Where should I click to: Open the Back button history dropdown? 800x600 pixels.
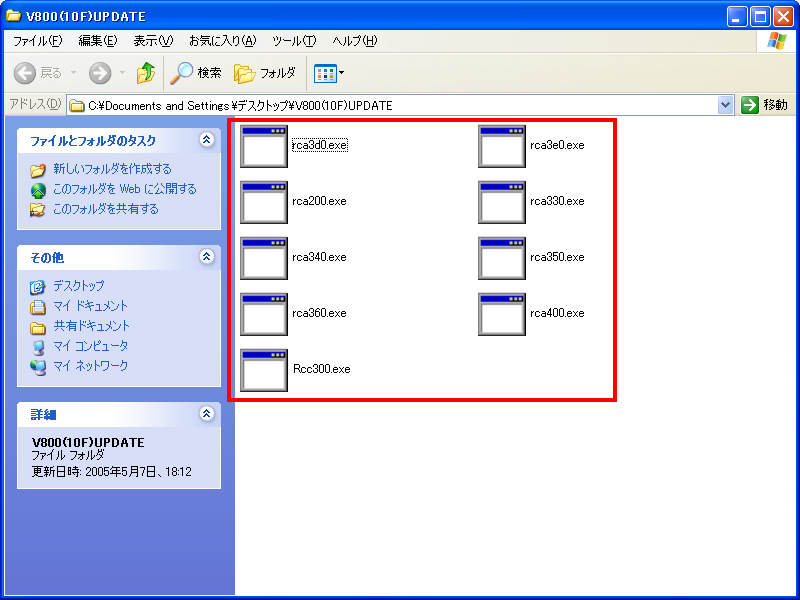(x=73, y=73)
